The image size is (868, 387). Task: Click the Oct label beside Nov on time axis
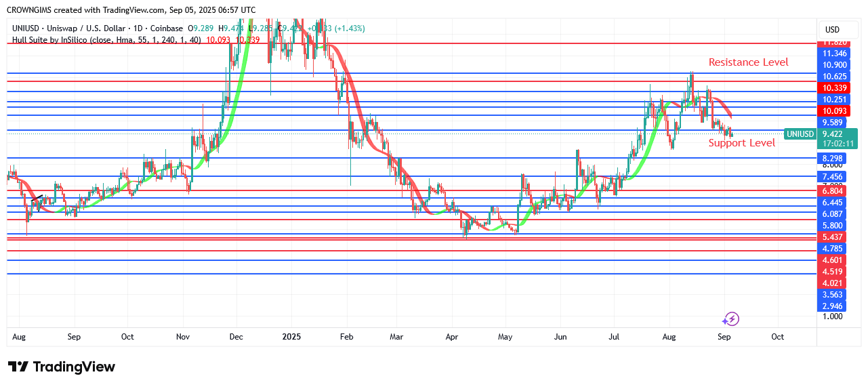(x=127, y=337)
